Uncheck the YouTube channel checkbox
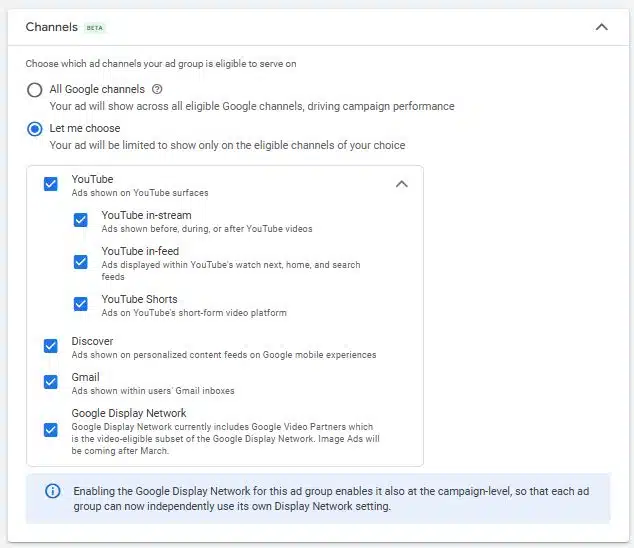 tap(51, 184)
